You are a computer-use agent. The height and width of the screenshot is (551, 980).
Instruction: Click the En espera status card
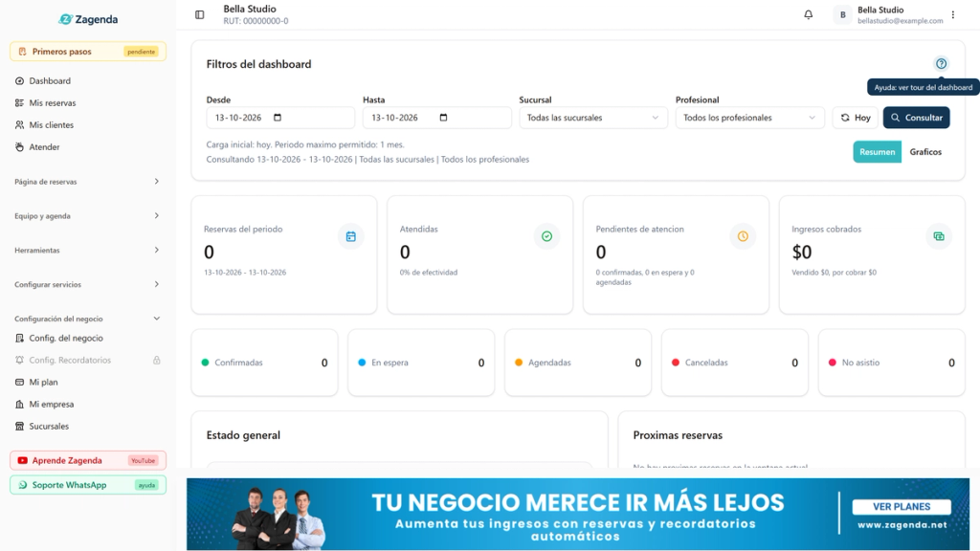tap(421, 363)
